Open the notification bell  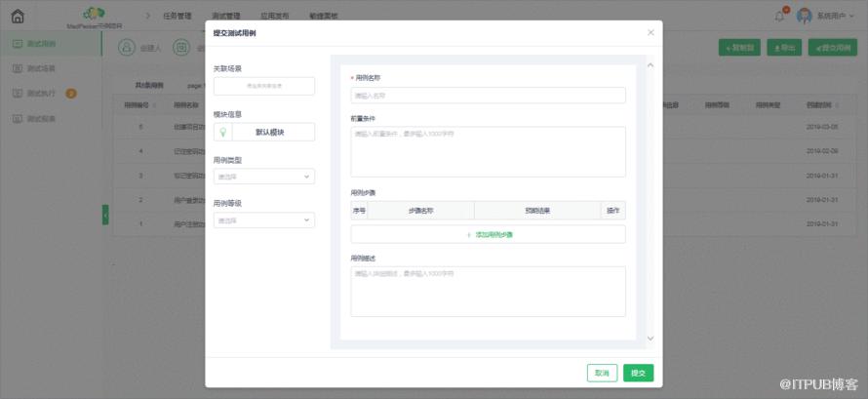coord(779,16)
